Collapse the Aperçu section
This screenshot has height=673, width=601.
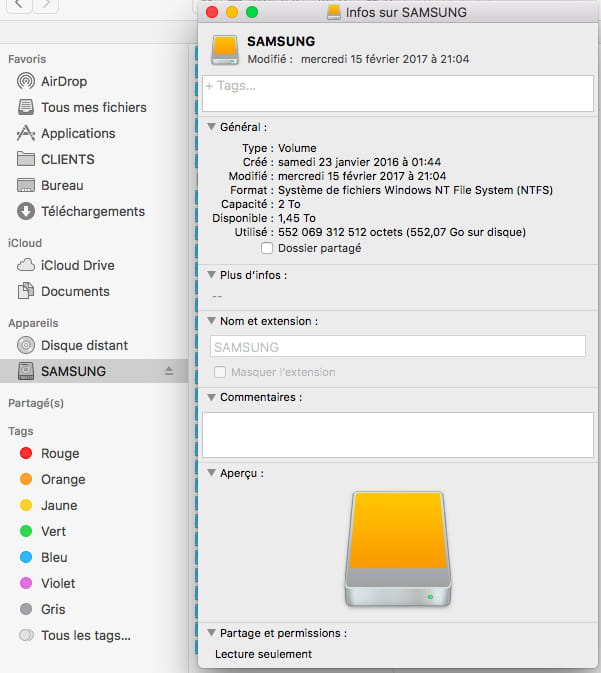point(211,473)
